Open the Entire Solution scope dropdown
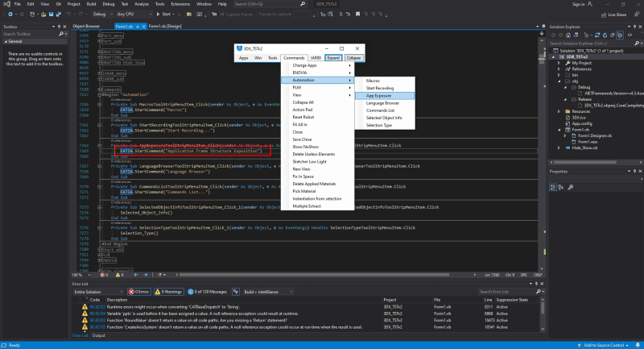The image size is (644, 349). coord(97,292)
